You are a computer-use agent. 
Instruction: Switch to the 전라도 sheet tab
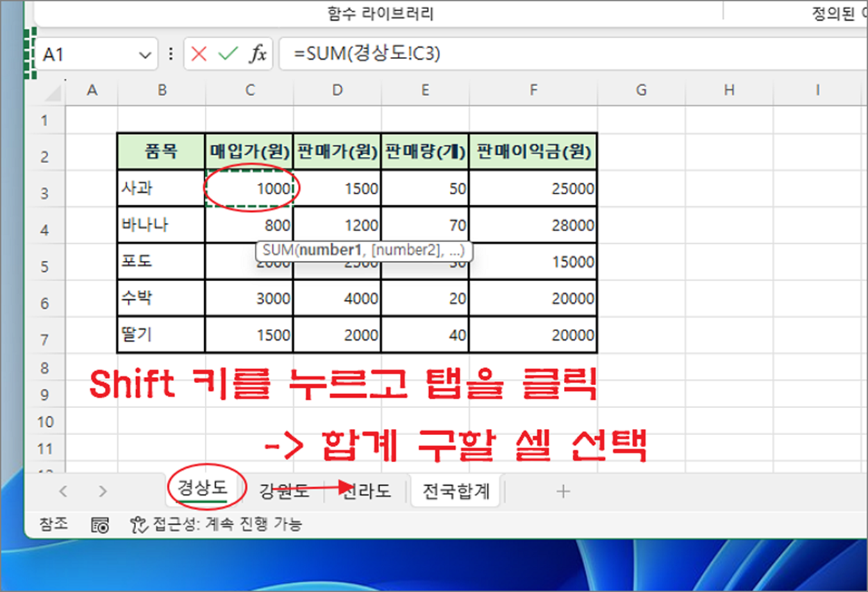coord(367,491)
